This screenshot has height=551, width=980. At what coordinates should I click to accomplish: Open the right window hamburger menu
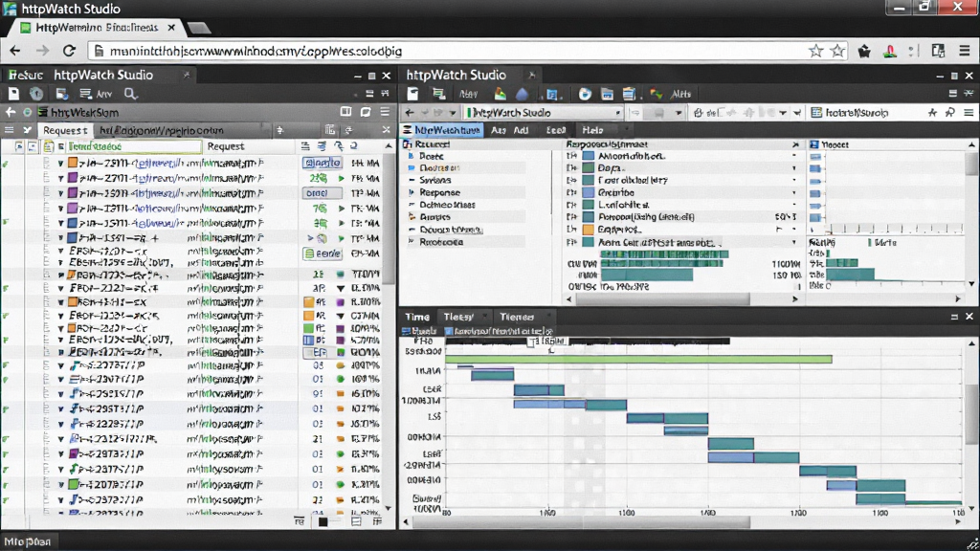pyautogui.click(x=969, y=113)
